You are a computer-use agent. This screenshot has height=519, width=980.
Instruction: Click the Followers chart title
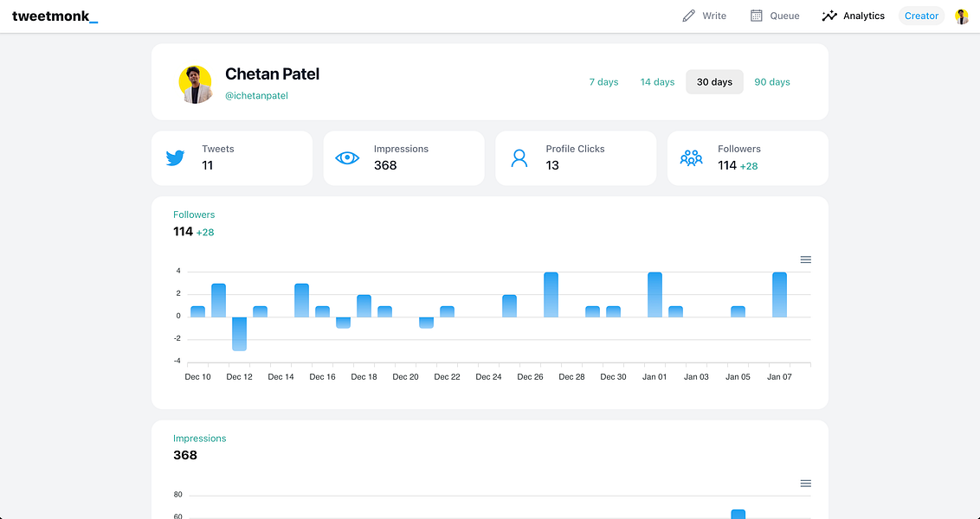pos(194,215)
